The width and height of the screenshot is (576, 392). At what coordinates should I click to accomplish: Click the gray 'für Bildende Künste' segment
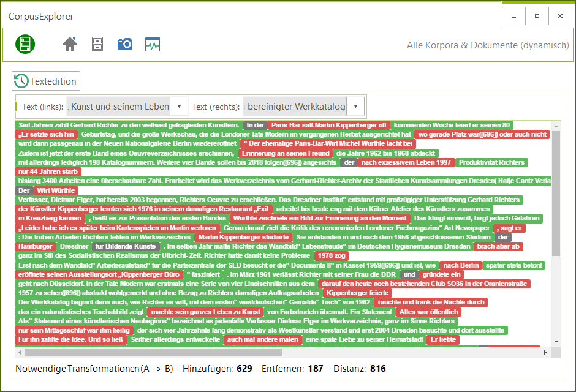[126, 246]
